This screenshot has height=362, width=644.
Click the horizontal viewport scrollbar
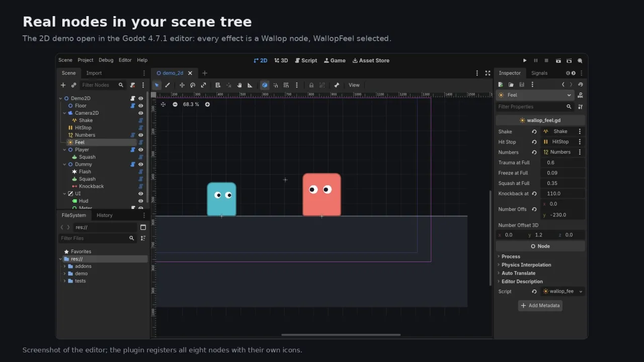coord(341,335)
